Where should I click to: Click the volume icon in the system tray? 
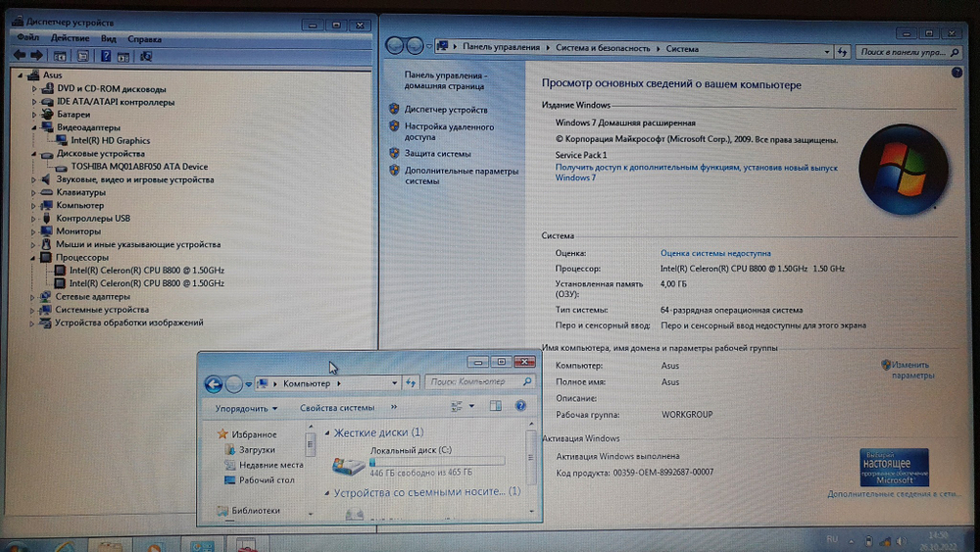pyautogui.click(x=901, y=541)
